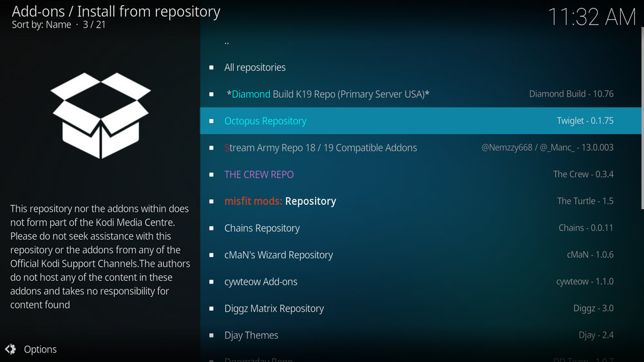Click the Sort by: Name label
Viewport: 644px width, 362px height.
(41, 24)
